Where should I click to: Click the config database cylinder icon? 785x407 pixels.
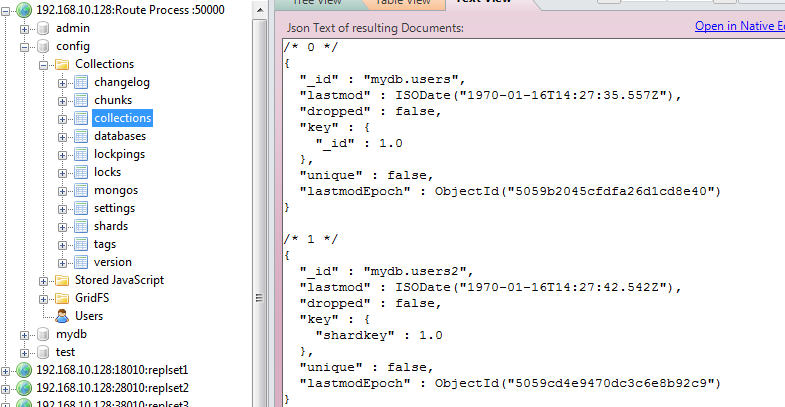coord(44,47)
